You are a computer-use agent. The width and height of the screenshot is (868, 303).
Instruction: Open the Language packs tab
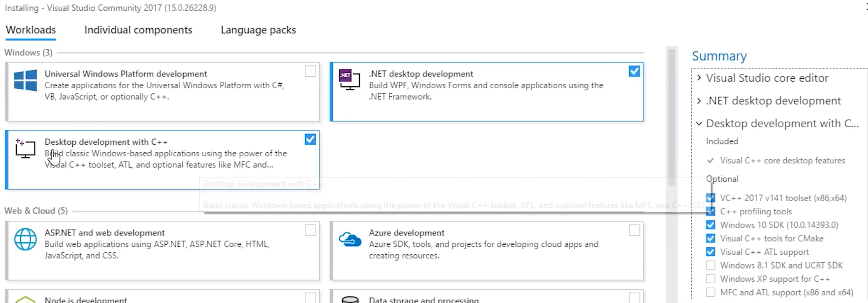(258, 30)
